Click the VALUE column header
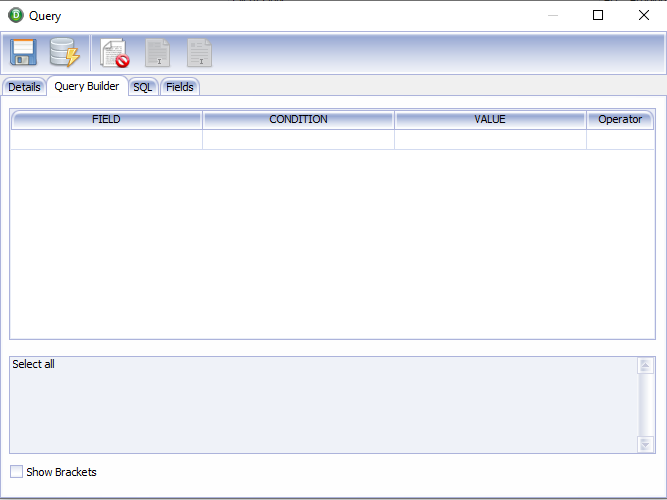The height and width of the screenshot is (500, 667). click(490, 120)
